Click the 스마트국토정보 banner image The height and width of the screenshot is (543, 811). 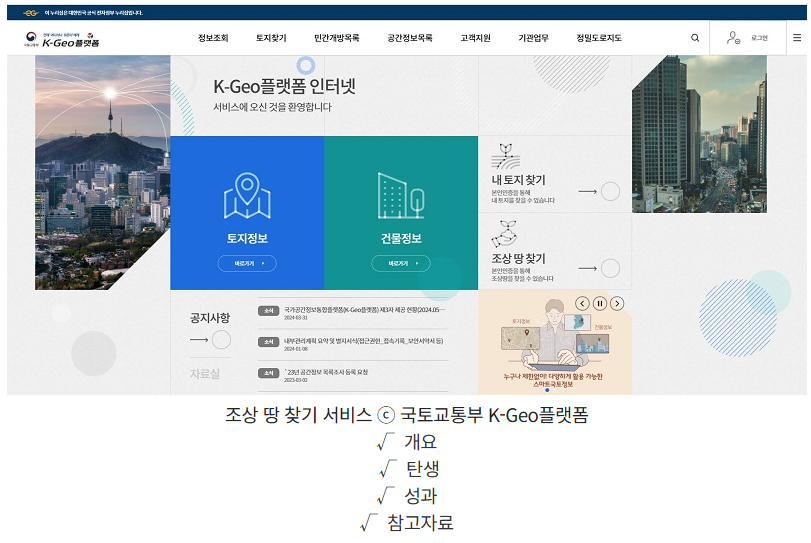(x=554, y=343)
